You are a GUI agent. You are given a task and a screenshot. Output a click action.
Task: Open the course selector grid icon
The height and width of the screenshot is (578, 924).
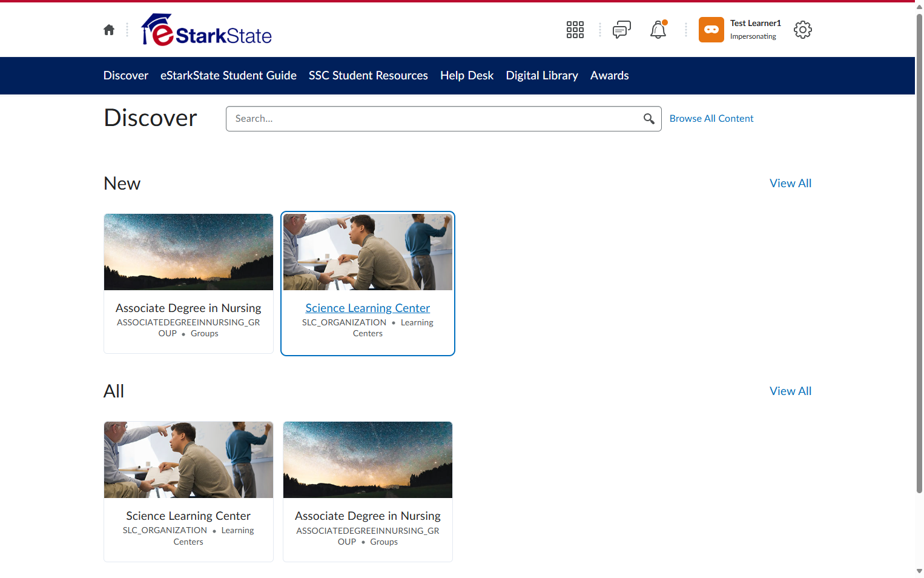pyautogui.click(x=575, y=30)
